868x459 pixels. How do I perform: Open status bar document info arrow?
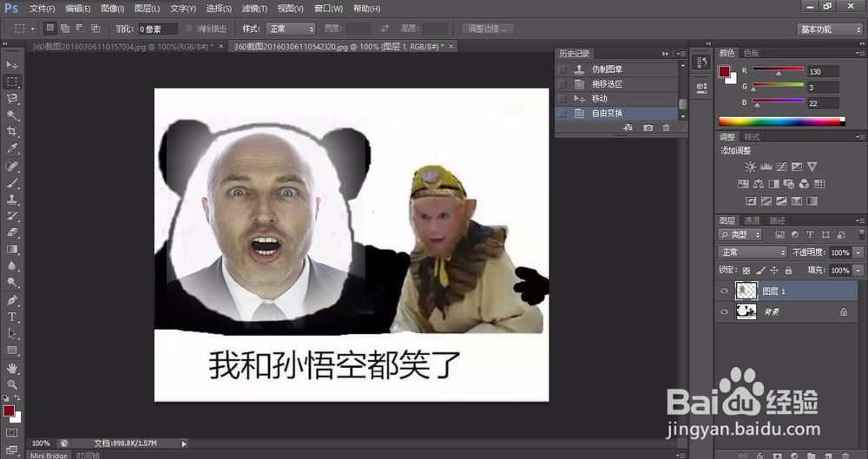[x=184, y=443]
